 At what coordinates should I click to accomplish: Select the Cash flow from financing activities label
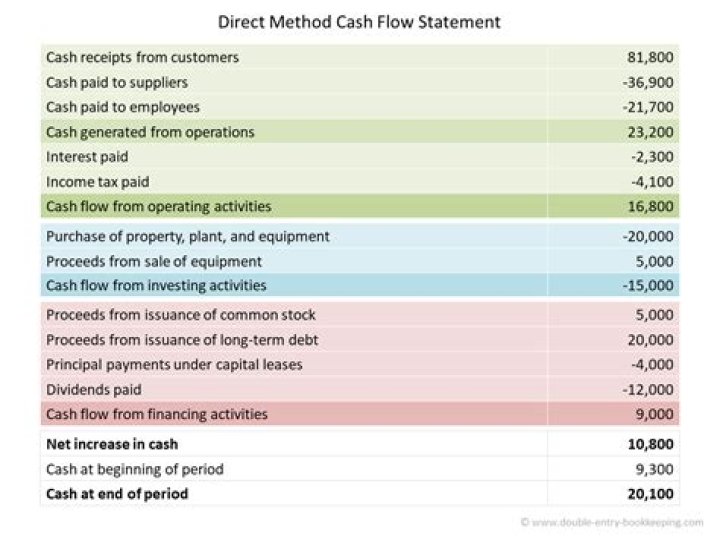click(x=157, y=414)
